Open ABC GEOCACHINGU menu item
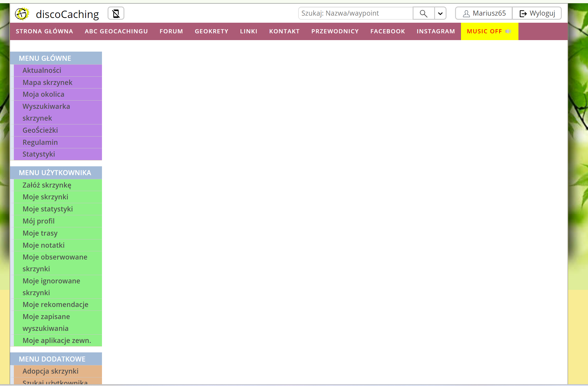588x386 pixels. coord(116,31)
